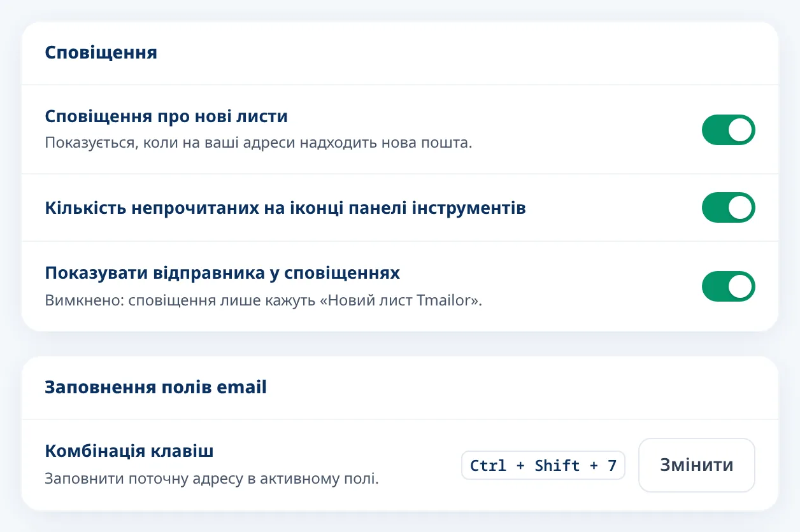This screenshot has height=532, width=800.
Task: Toggle off new mail notifications switch
Action: coord(728,130)
